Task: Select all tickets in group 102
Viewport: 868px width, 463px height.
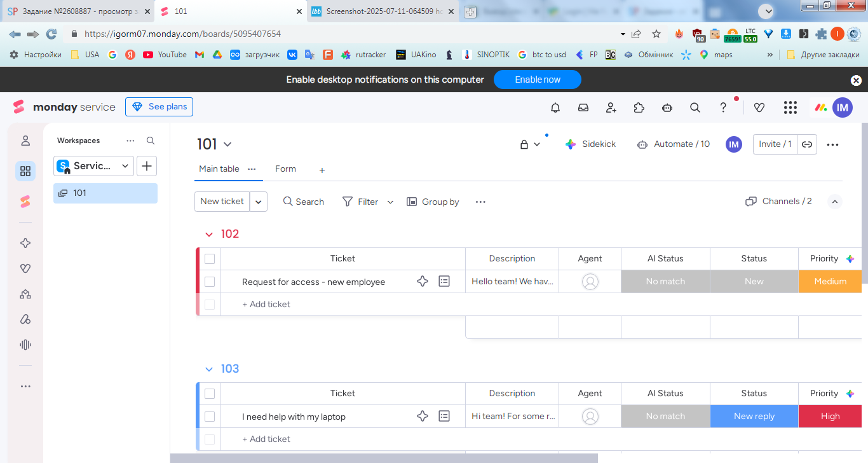Action: pos(210,259)
